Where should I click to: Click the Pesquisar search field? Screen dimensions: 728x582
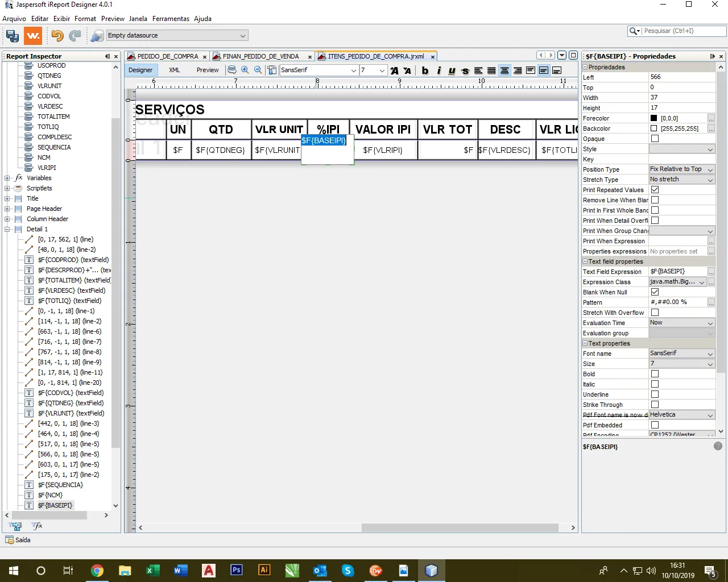(684, 31)
